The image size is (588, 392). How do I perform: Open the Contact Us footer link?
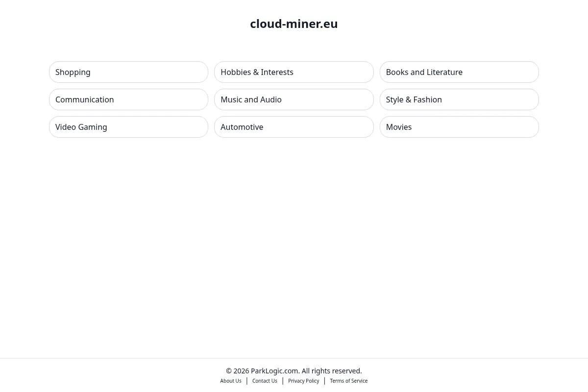point(265,381)
